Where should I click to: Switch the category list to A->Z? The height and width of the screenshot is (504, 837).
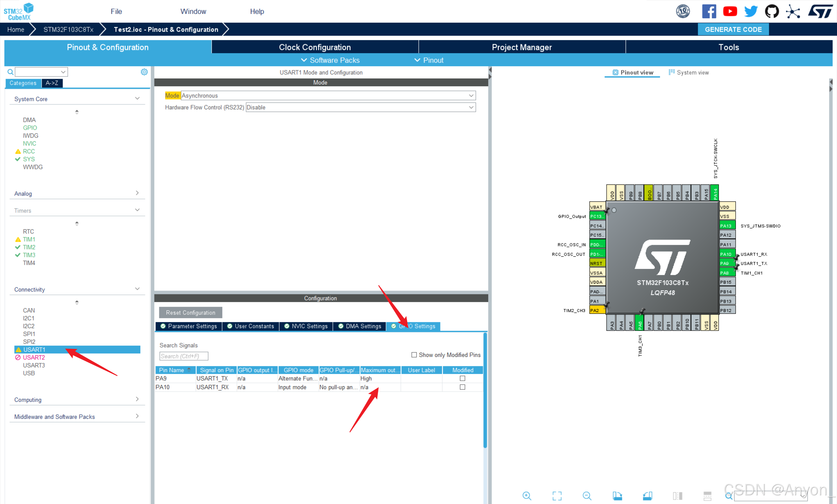coord(52,83)
